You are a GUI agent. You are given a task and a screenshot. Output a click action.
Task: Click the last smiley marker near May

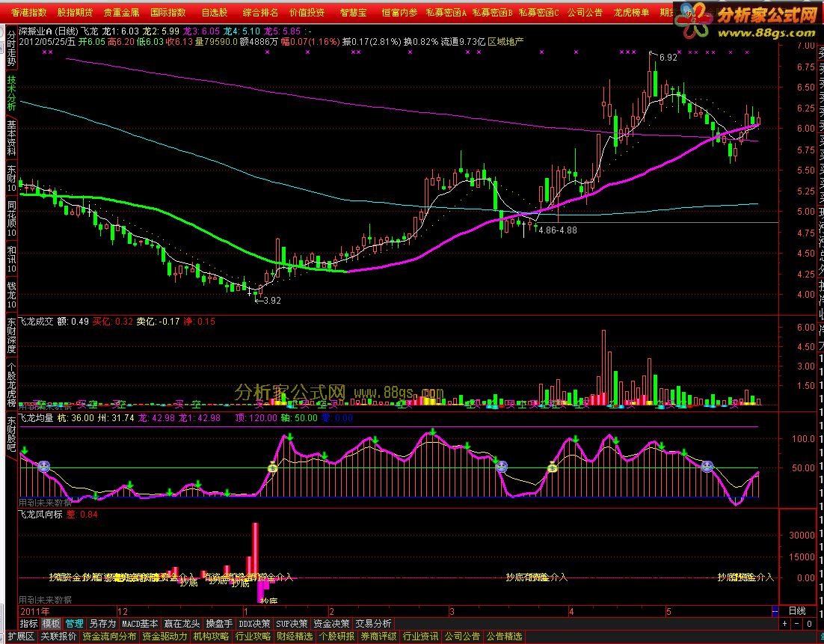click(x=707, y=466)
